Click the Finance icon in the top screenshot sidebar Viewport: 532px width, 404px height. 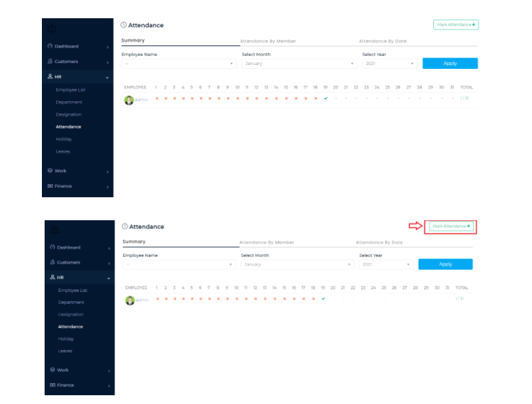(x=50, y=186)
